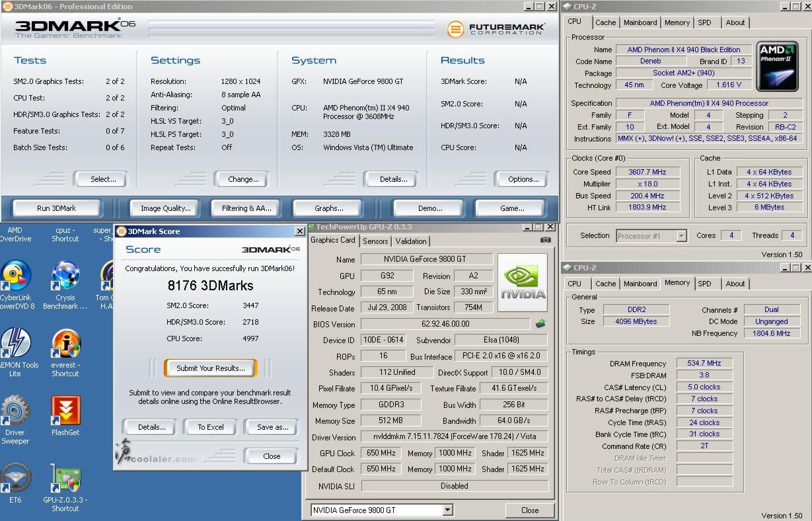
Task: Click the NVIDIA SLI Disabled field
Action: (x=455, y=485)
